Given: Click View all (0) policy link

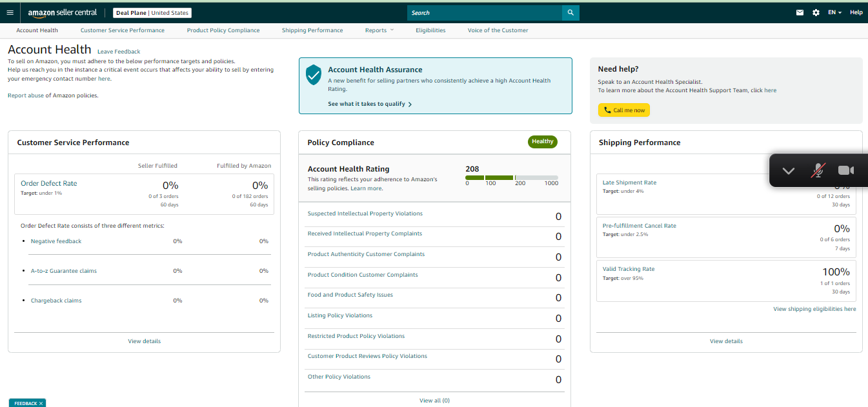Looking at the screenshot, I should (435, 401).
